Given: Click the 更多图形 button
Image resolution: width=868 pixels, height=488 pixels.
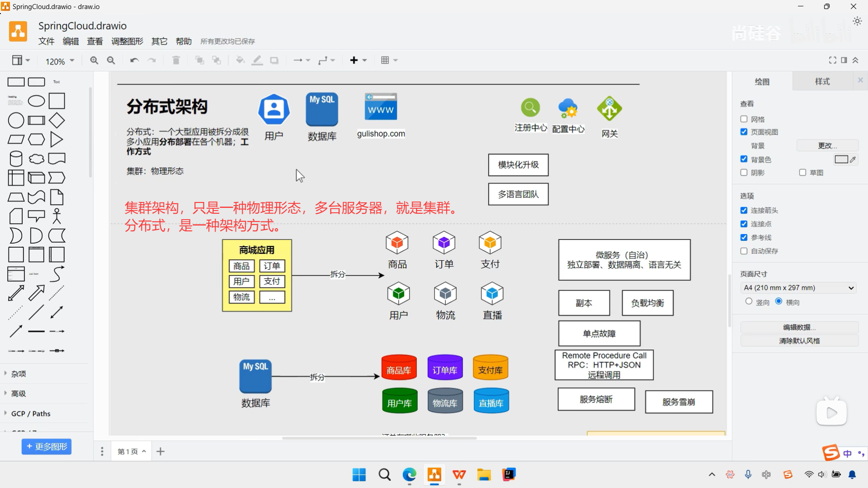Looking at the screenshot, I should tap(46, 446).
